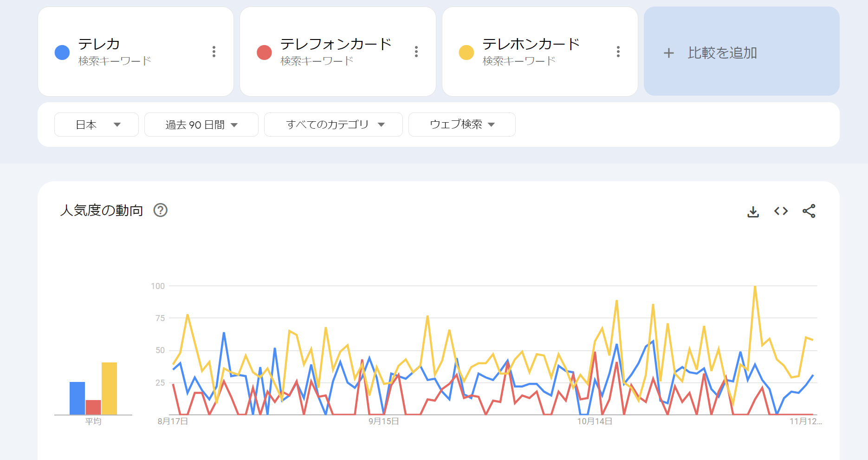Open the help icon next to 人気度の動向
Viewport: 868px width, 460px height.
[x=161, y=210]
